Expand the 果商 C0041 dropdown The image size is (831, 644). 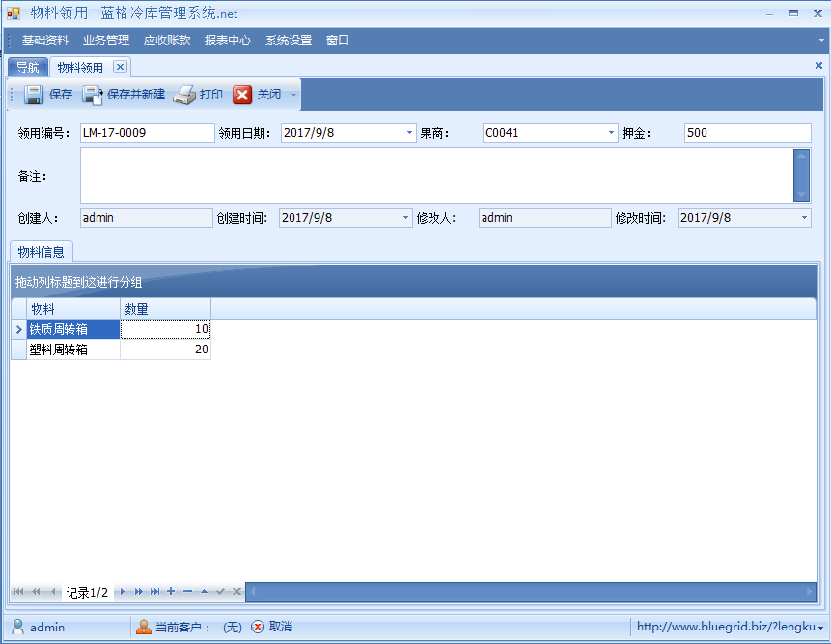coord(611,133)
